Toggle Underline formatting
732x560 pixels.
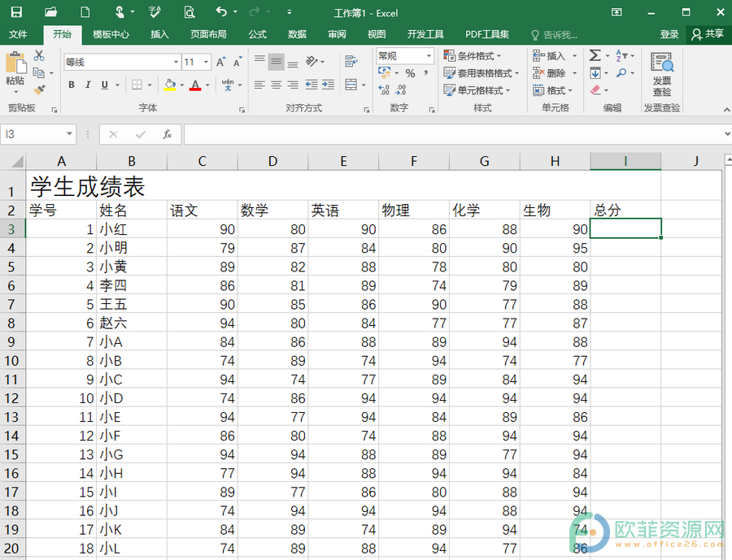pos(105,85)
